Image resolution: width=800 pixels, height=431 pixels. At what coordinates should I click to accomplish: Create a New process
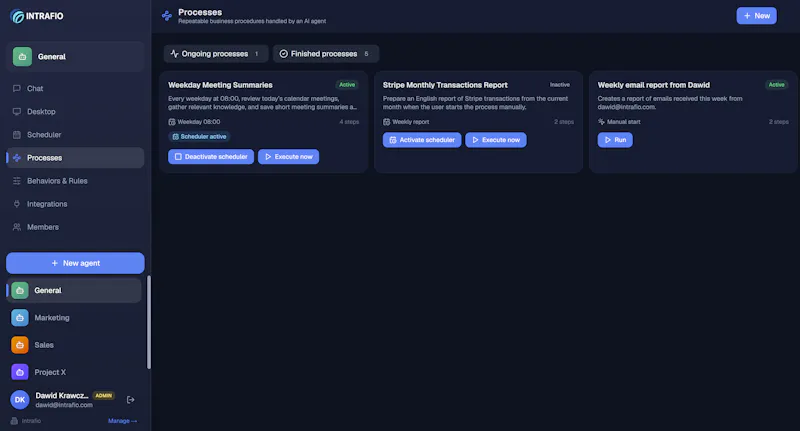click(x=757, y=16)
